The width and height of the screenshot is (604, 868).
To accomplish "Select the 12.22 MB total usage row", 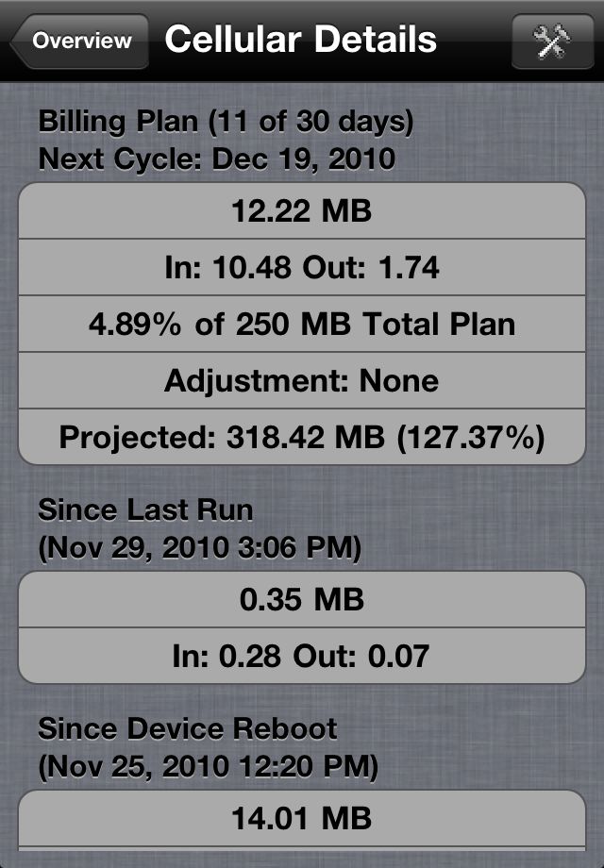I will tap(302, 211).
